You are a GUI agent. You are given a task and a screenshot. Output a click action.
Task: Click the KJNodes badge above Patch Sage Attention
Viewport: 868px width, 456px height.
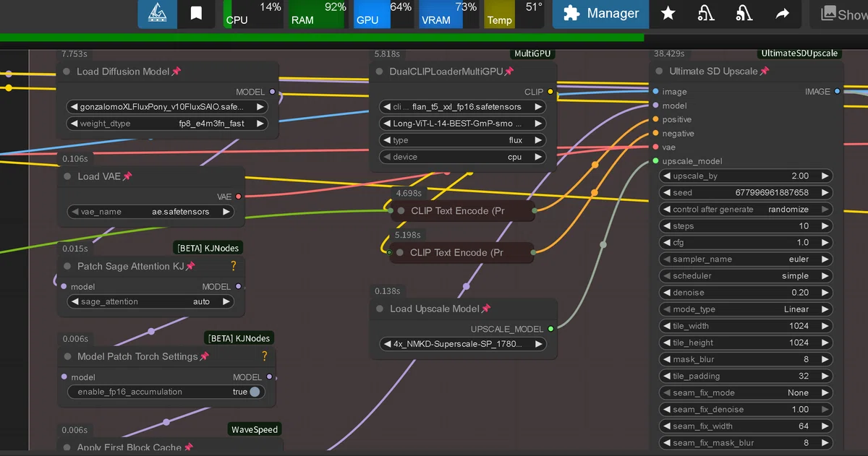[208, 248]
